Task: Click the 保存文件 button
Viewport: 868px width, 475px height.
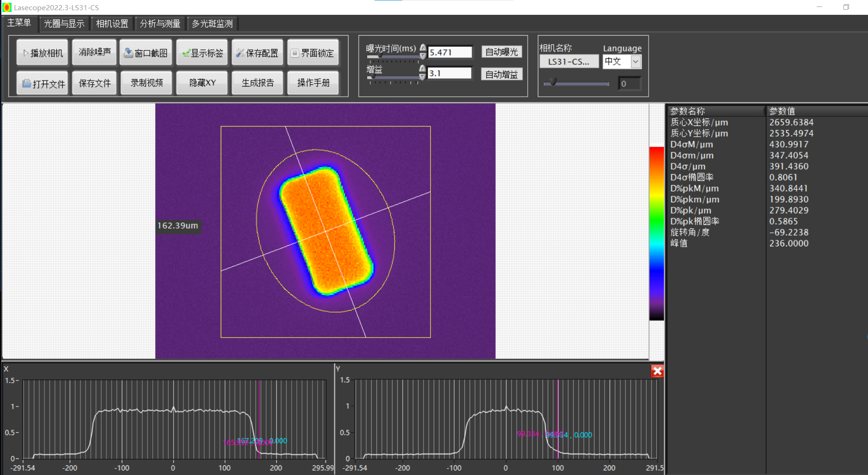Action: click(x=94, y=83)
